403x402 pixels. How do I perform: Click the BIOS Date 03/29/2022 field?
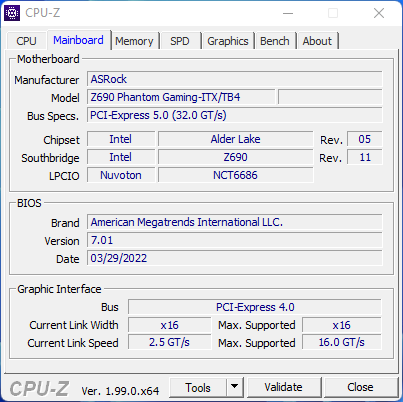coord(235,258)
